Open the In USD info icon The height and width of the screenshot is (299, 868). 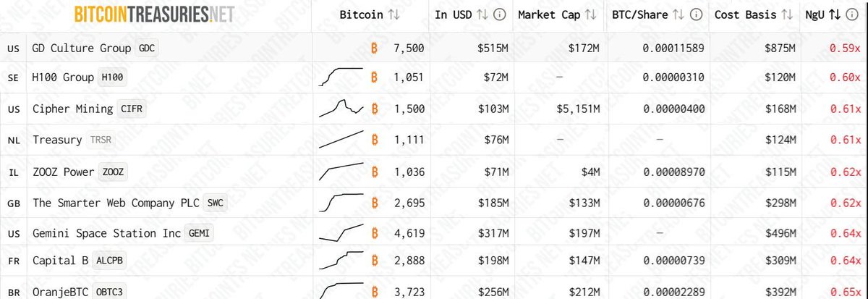(x=501, y=14)
